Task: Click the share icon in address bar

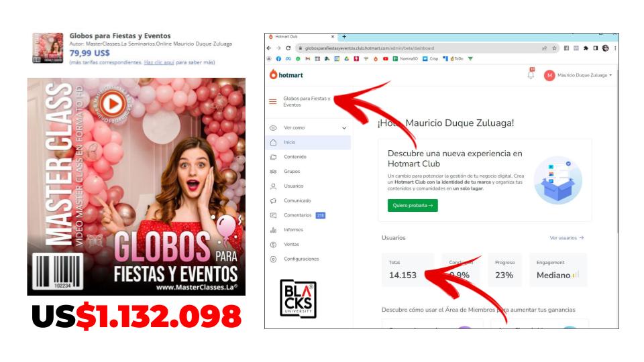Action: (545, 48)
